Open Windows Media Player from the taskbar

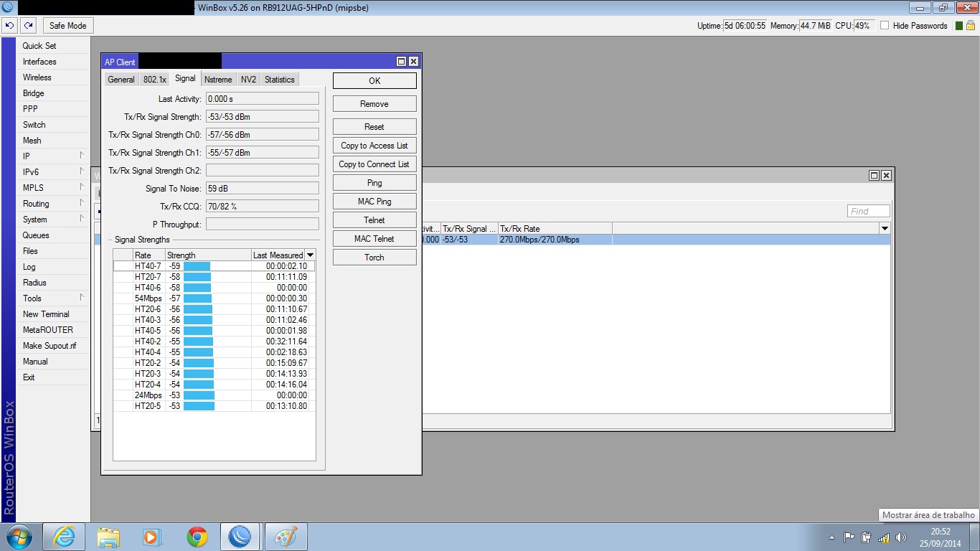[152, 537]
